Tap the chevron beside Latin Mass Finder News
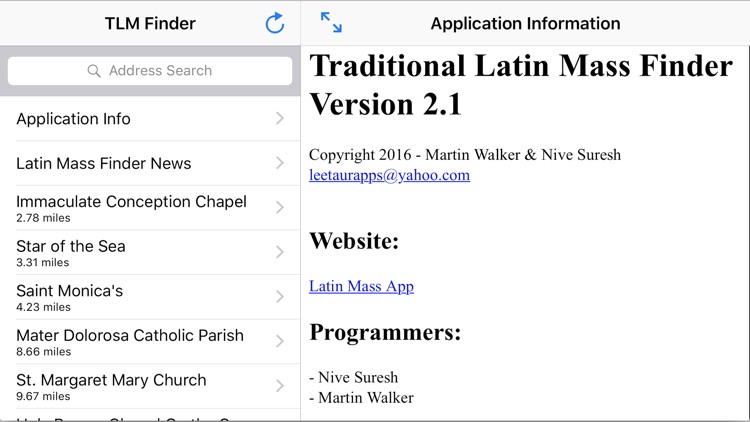Screen dimensions: 750x422 tap(280, 163)
